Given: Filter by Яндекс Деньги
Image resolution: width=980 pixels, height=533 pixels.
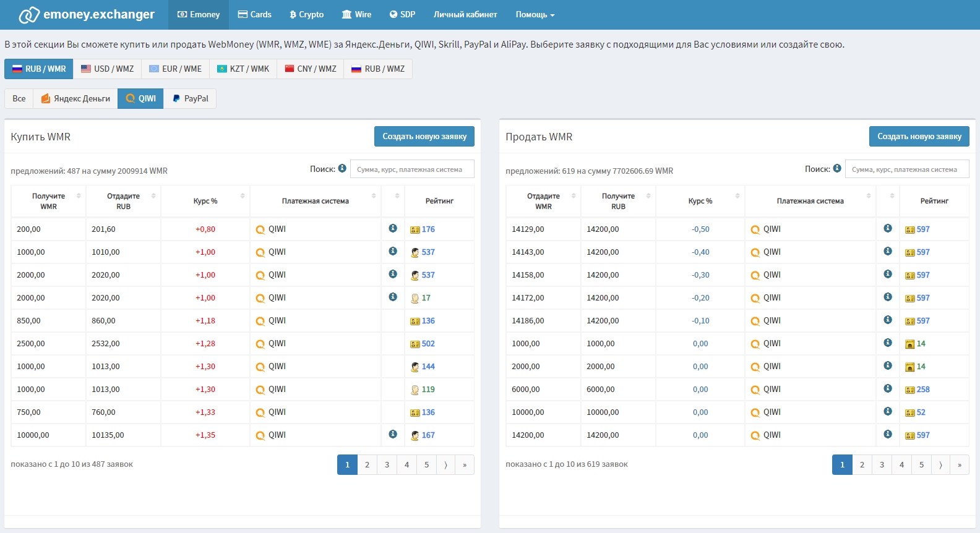Looking at the screenshot, I should pos(75,99).
